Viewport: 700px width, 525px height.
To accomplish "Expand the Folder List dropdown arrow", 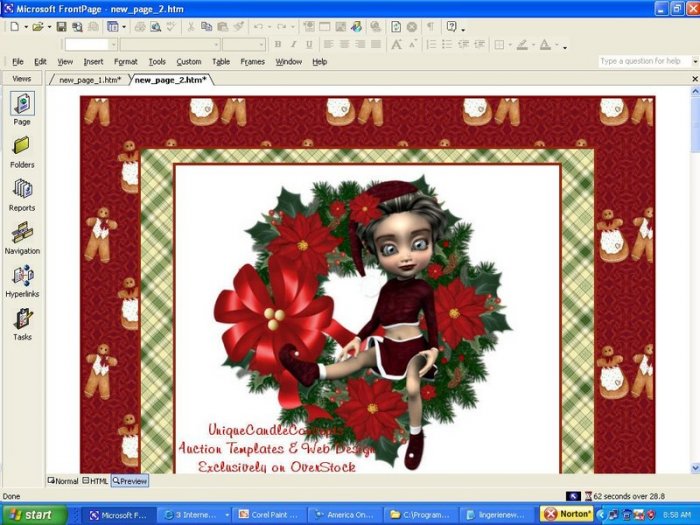I will (x=124, y=27).
